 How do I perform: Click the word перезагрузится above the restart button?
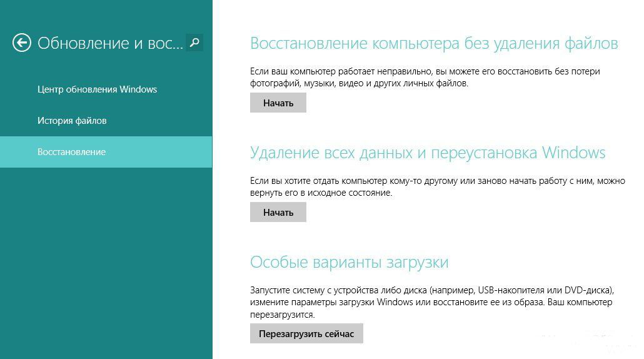pos(282,315)
